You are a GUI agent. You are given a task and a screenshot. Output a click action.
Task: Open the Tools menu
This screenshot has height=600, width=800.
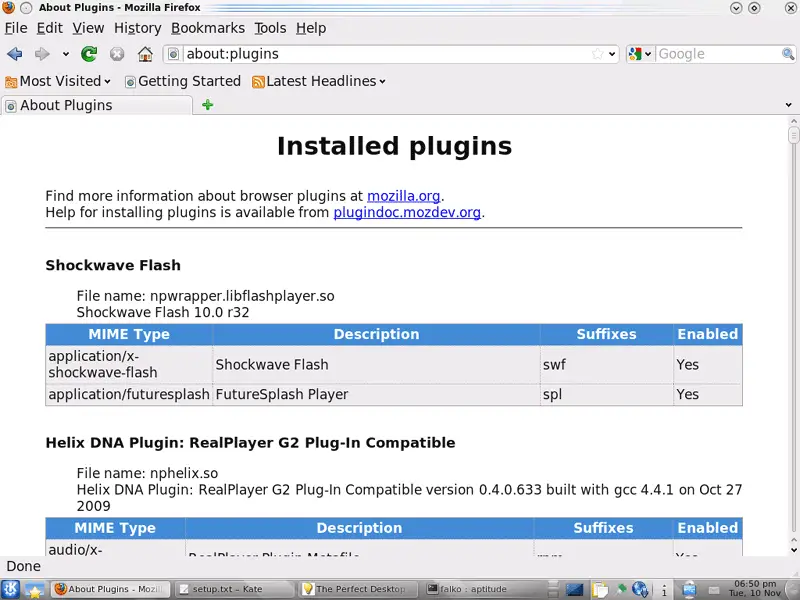click(270, 28)
